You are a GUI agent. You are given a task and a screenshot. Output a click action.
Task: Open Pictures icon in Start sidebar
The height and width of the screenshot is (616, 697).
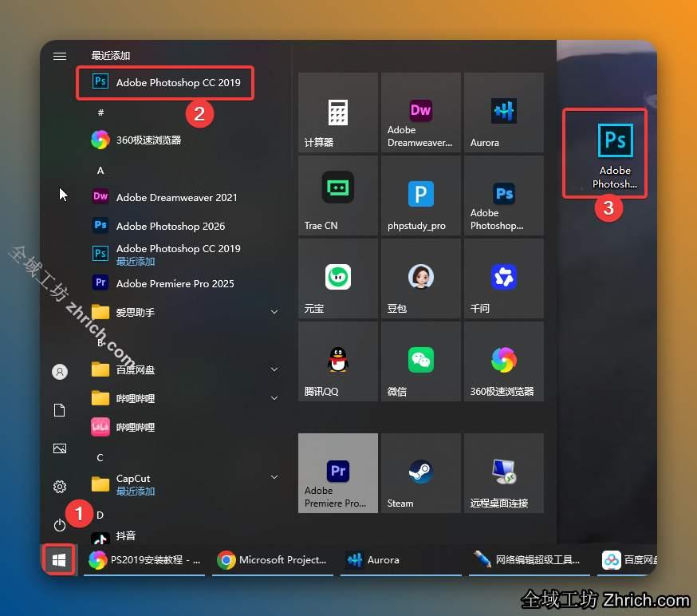[60, 448]
